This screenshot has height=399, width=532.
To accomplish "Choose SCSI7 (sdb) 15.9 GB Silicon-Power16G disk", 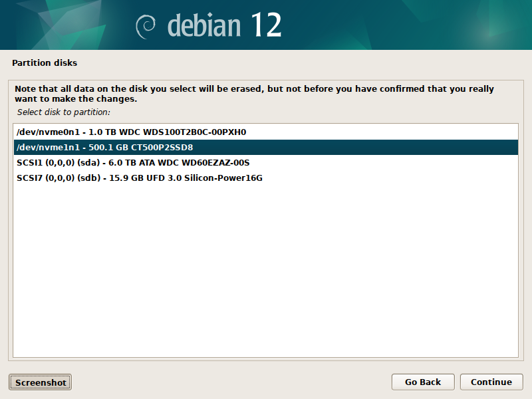I will pos(266,178).
